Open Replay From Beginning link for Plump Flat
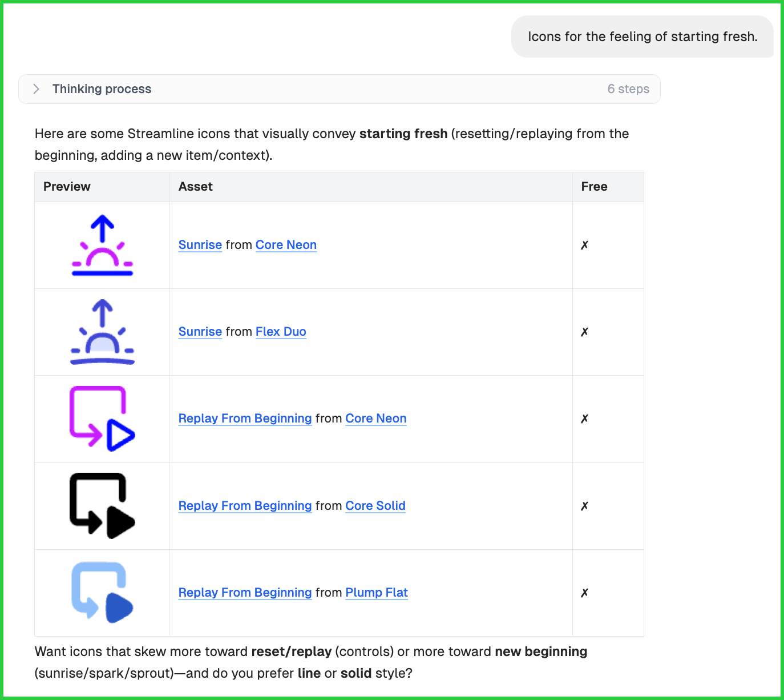This screenshot has width=784, height=700. pos(245,593)
